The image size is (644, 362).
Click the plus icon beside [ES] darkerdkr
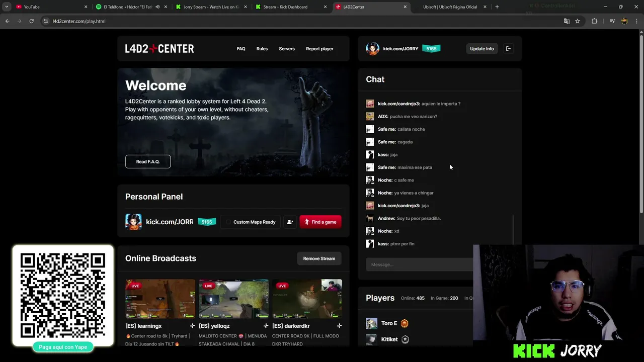pyautogui.click(x=339, y=326)
